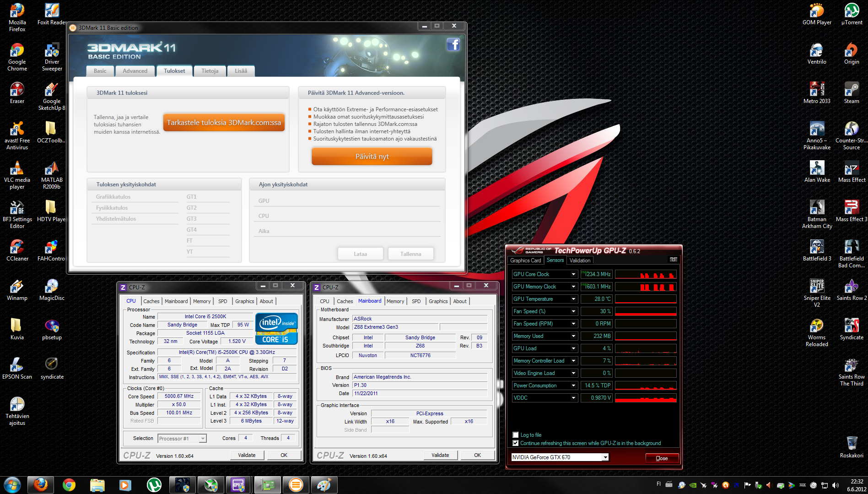
Task: Open MATLAB R2009b desktop icon
Action: click(52, 175)
